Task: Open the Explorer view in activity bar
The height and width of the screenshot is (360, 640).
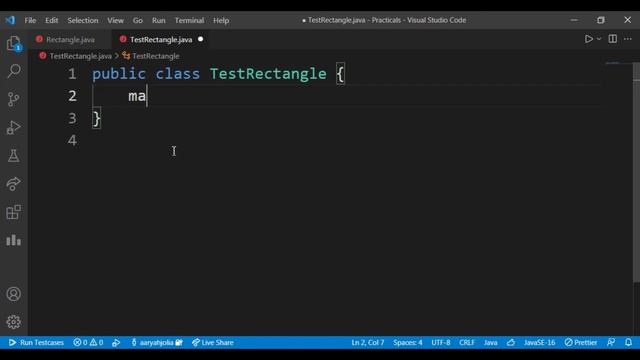Action: pyautogui.click(x=13, y=43)
